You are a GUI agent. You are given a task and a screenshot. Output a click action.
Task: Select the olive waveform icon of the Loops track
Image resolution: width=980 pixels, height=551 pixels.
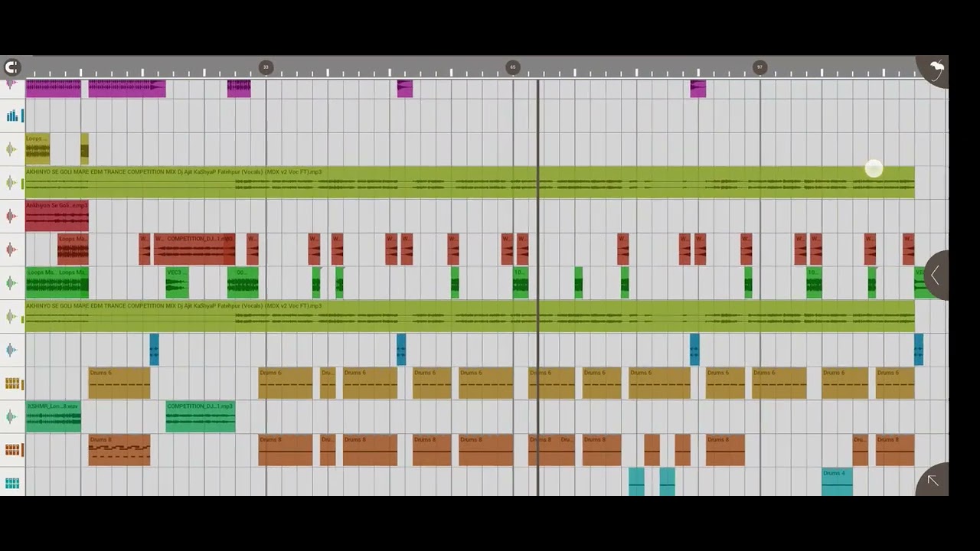[11, 149]
